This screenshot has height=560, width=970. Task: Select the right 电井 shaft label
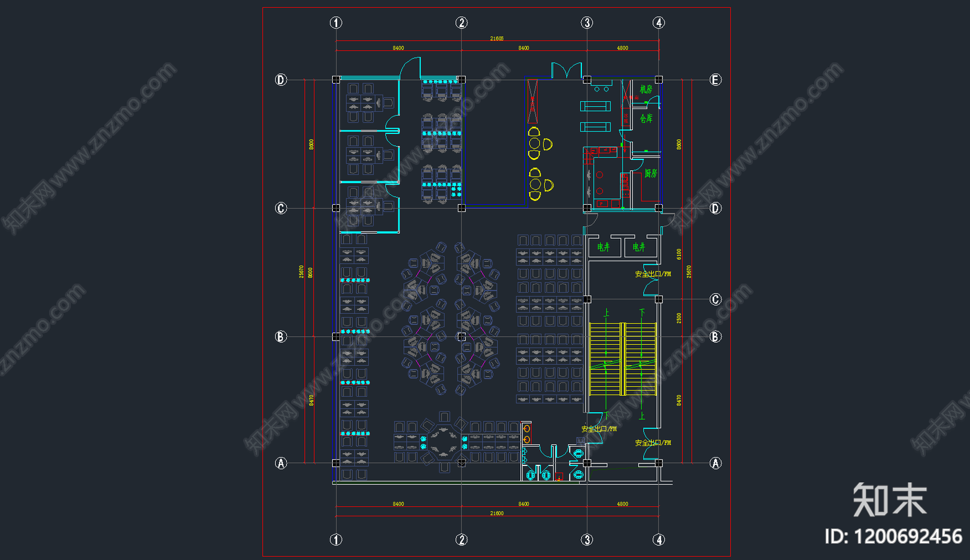point(639,247)
